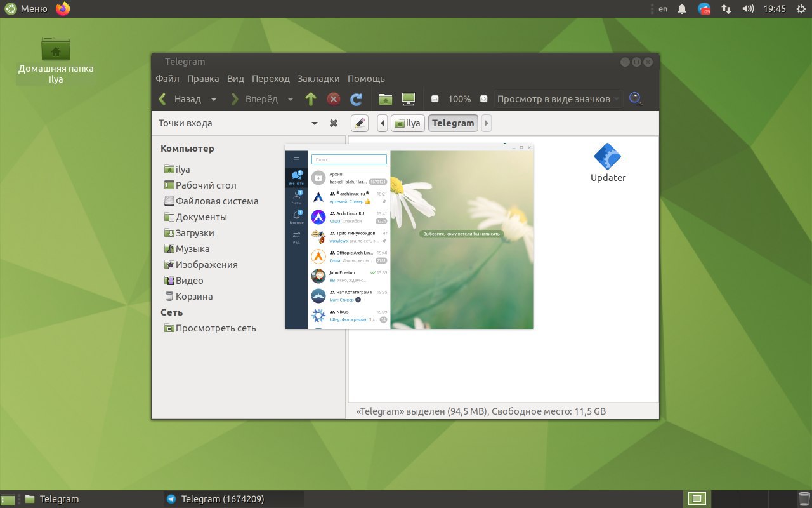Open the Архив chat entry
This screenshot has width=812, height=508.
[349, 178]
